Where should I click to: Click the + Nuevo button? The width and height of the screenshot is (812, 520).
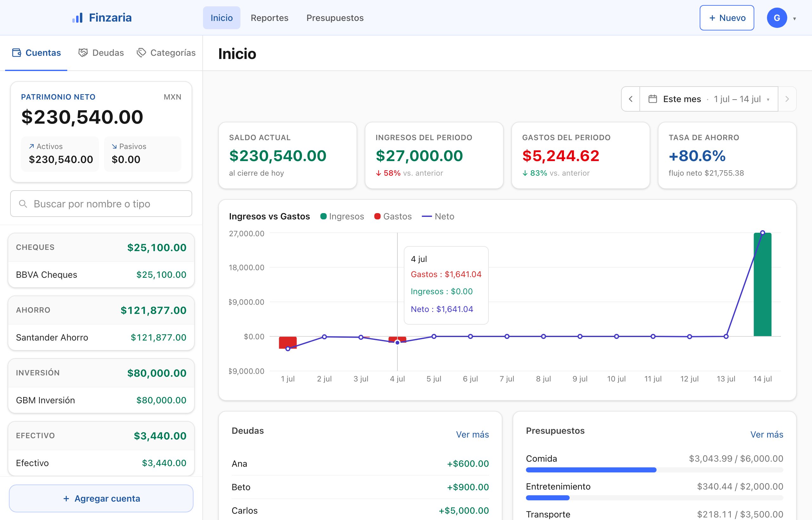[727, 18]
